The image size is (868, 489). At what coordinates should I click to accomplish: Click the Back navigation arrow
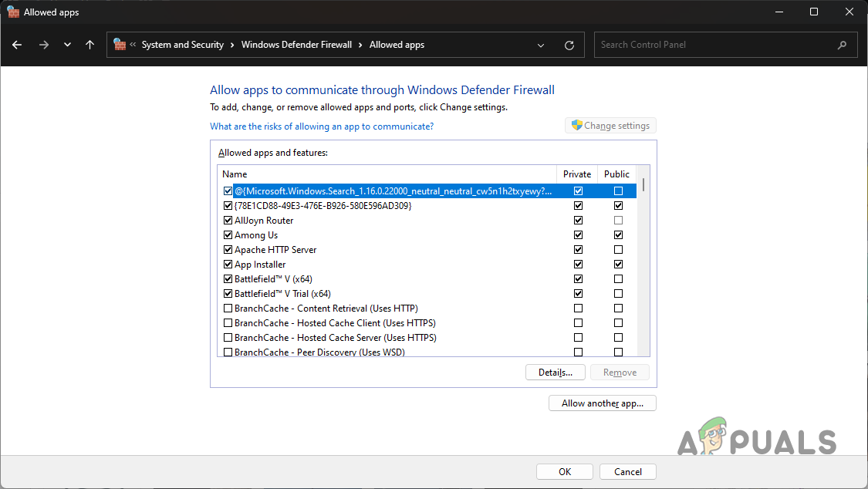pos(17,45)
